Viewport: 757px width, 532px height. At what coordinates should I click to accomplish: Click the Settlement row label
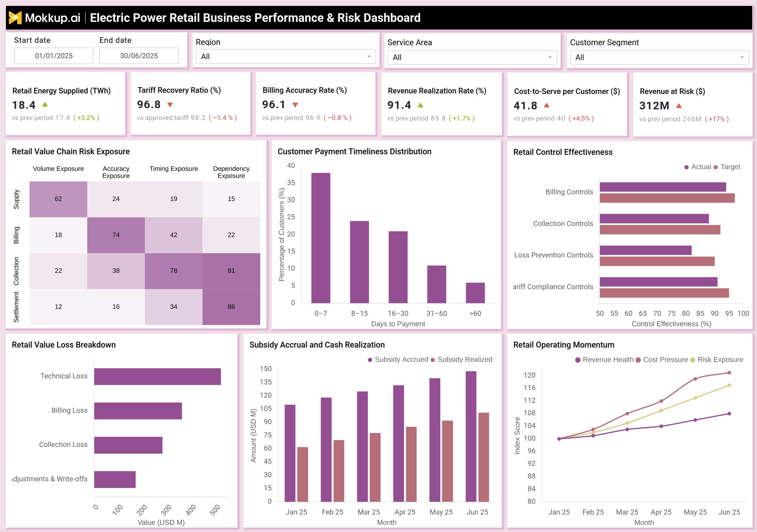point(16,307)
